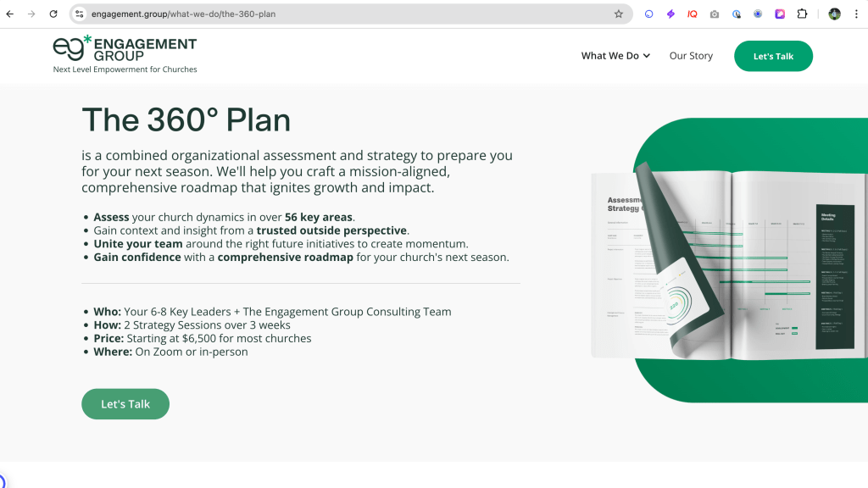The height and width of the screenshot is (488, 868).
Task: Click the Engagement Group logo
Action: (125, 51)
